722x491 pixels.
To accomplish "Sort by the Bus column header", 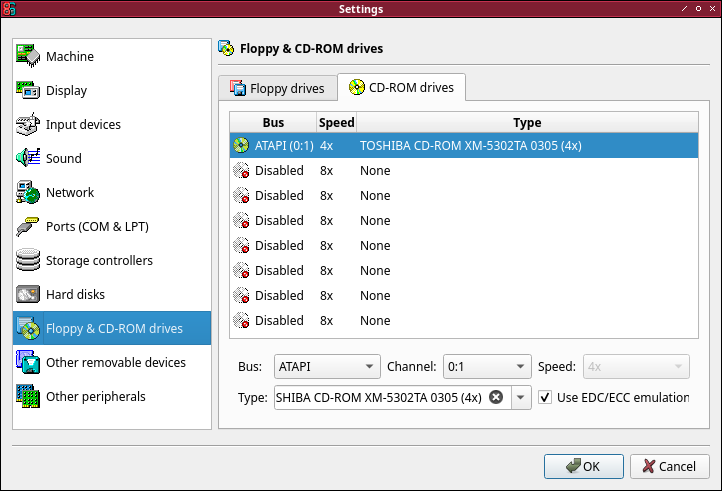I will point(273,123).
